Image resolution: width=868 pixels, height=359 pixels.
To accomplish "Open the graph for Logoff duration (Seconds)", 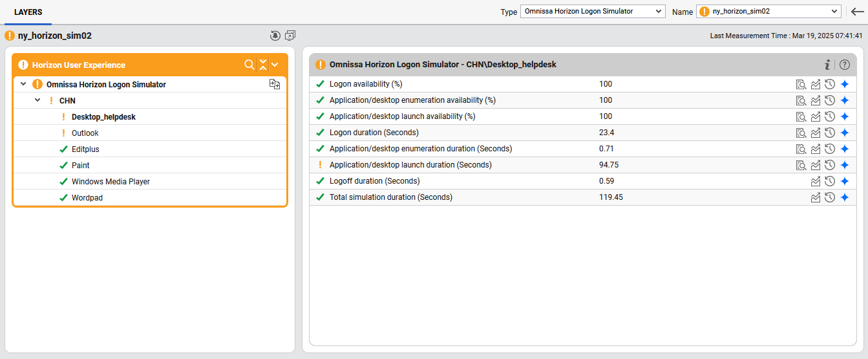I will (x=816, y=181).
